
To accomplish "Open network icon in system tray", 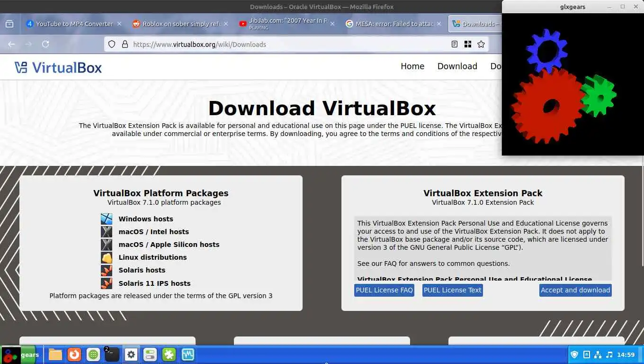I will point(598,355).
